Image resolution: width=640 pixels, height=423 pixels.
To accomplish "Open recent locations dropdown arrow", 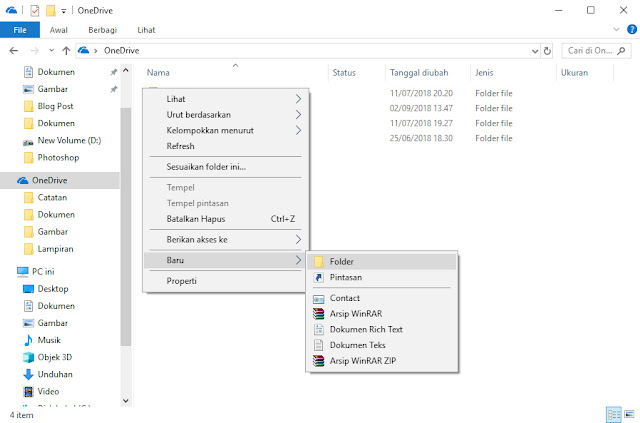I will click(51, 51).
